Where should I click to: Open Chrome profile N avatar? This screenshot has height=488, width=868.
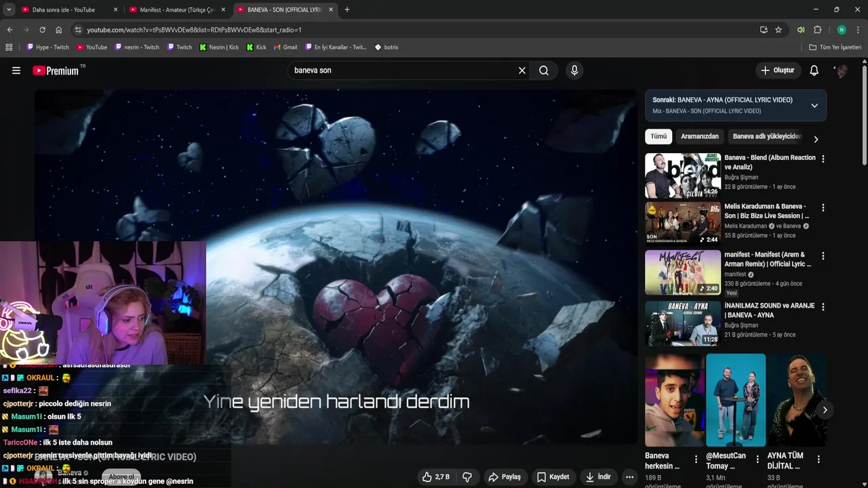pyautogui.click(x=842, y=30)
